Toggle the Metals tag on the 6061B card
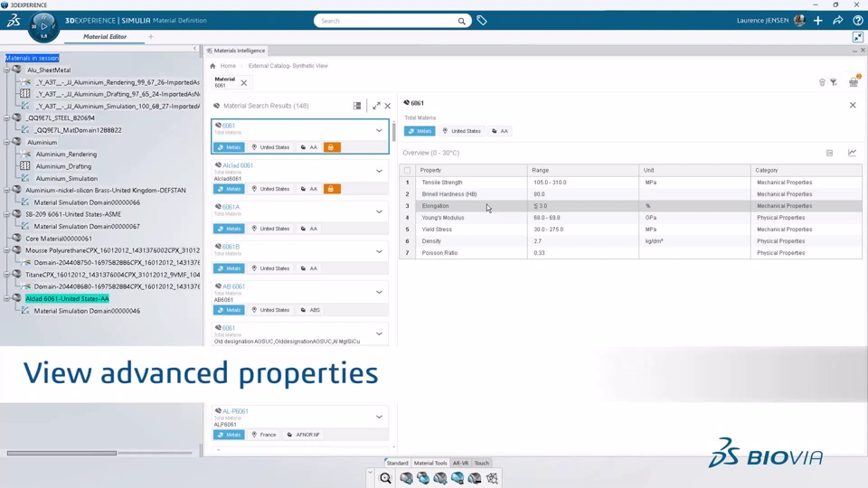 [x=229, y=268]
